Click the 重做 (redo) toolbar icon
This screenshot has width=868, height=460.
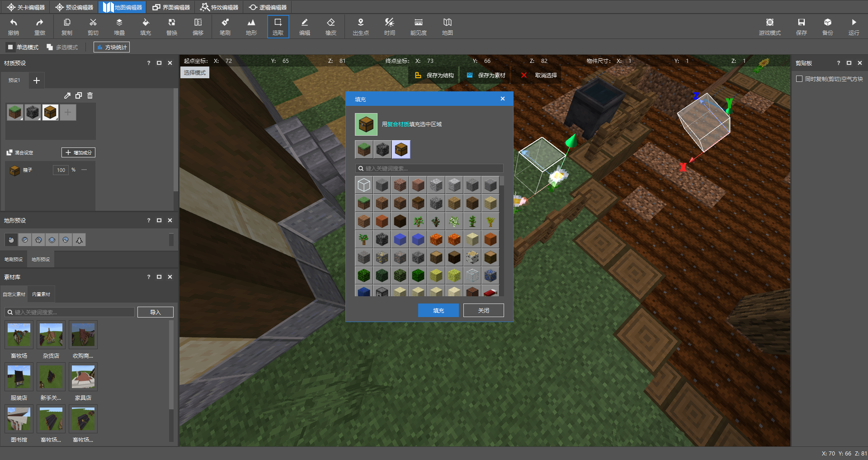40,27
